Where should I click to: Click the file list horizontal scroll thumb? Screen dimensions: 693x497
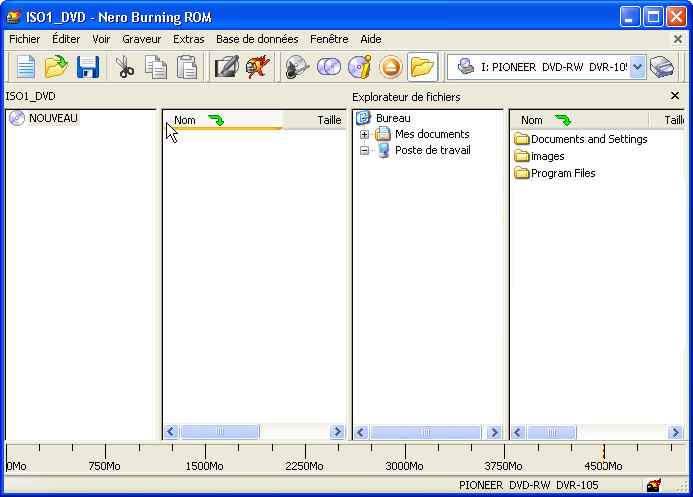coord(552,432)
